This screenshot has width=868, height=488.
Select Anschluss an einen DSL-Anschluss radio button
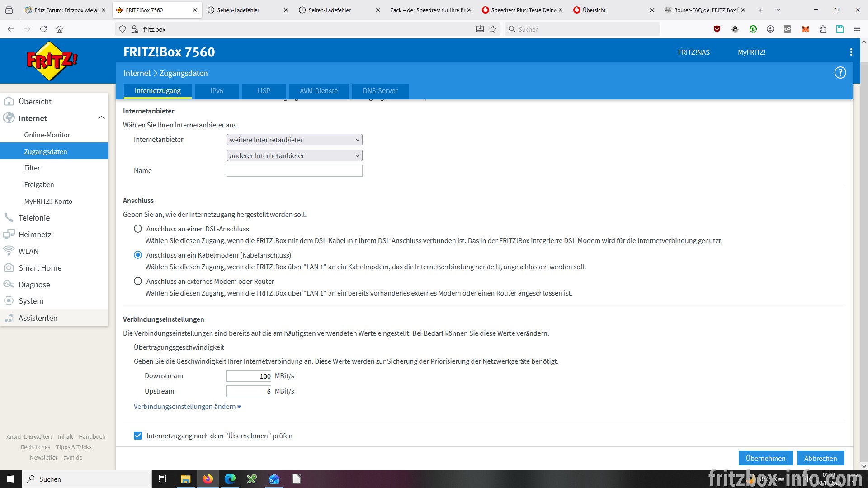pos(138,229)
